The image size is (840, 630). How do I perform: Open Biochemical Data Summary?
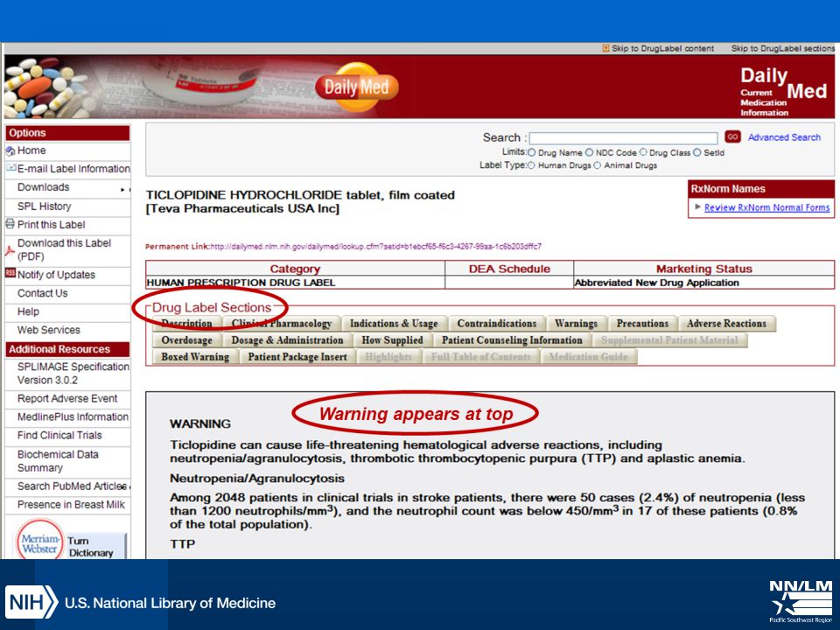(x=58, y=461)
